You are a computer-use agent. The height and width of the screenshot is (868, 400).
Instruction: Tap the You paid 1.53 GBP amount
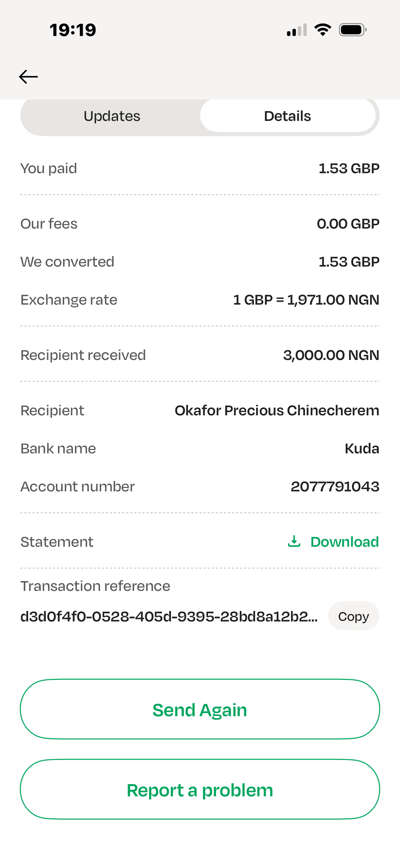pyautogui.click(x=349, y=168)
